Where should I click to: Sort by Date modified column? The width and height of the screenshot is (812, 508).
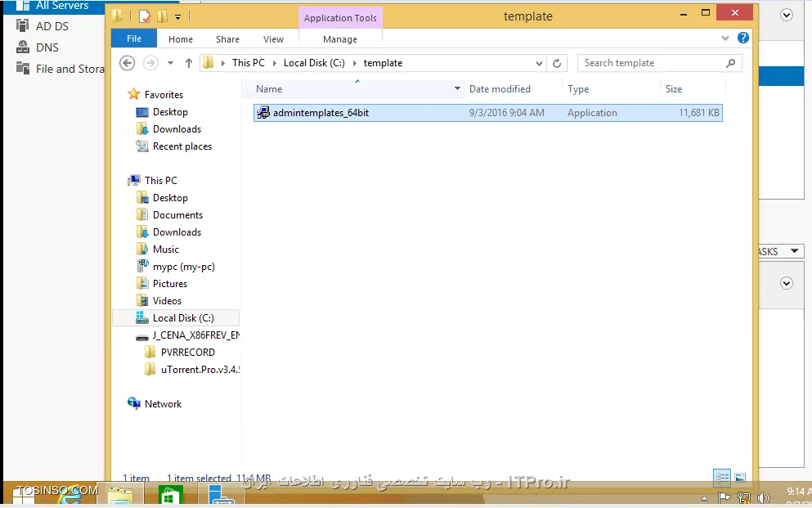(x=500, y=89)
